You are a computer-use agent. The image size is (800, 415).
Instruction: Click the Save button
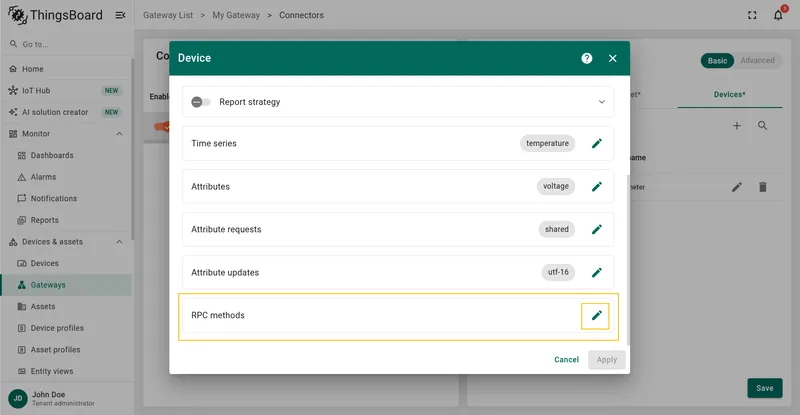764,388
